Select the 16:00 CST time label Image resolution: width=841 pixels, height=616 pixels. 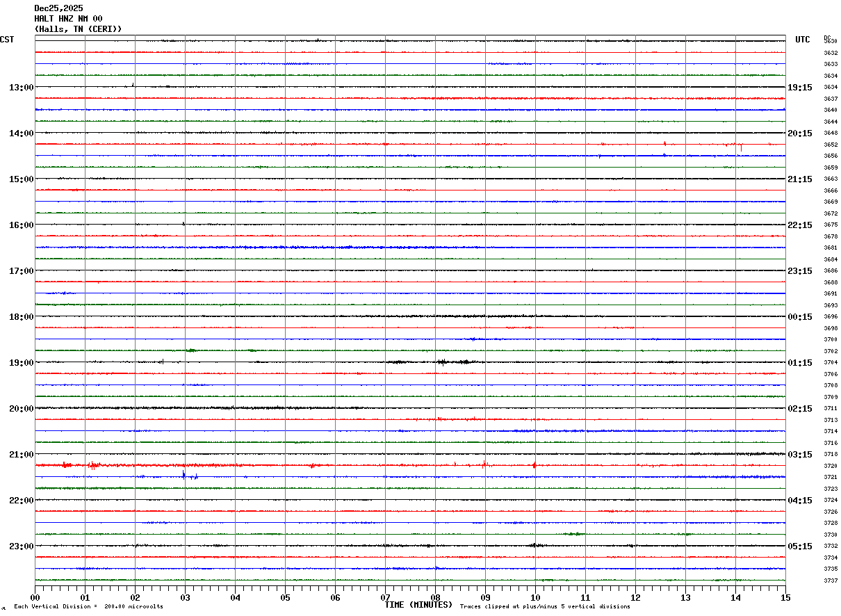pos(22,225)
